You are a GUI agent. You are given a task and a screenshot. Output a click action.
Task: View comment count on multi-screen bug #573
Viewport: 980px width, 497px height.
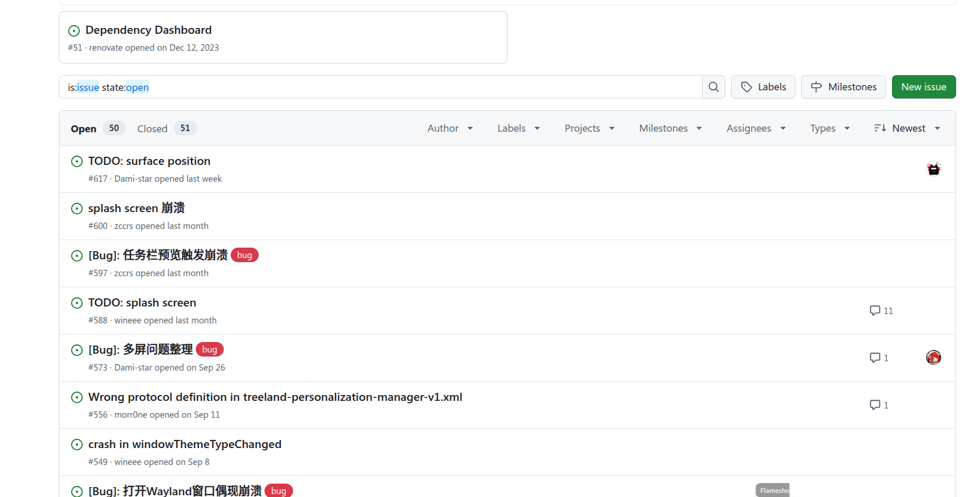tap(879, 358)
